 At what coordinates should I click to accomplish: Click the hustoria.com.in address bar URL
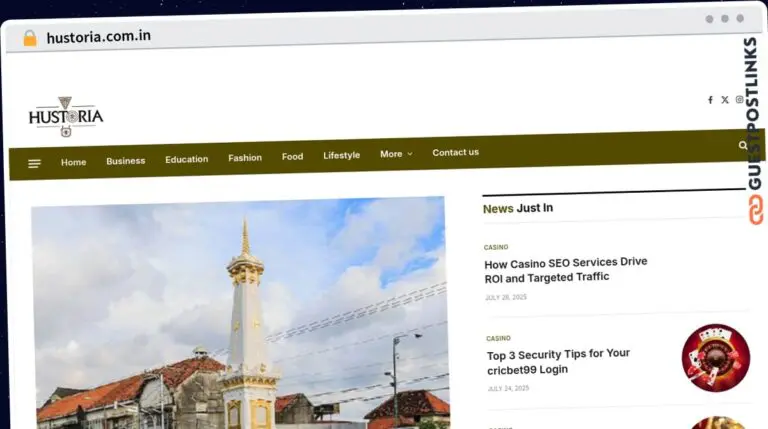click(99, 37)
